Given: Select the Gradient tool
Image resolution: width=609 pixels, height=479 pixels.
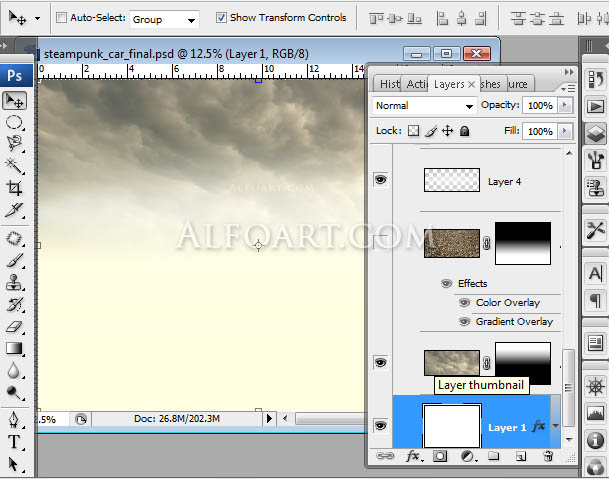Looking at the screenshot, I should 14,348.
